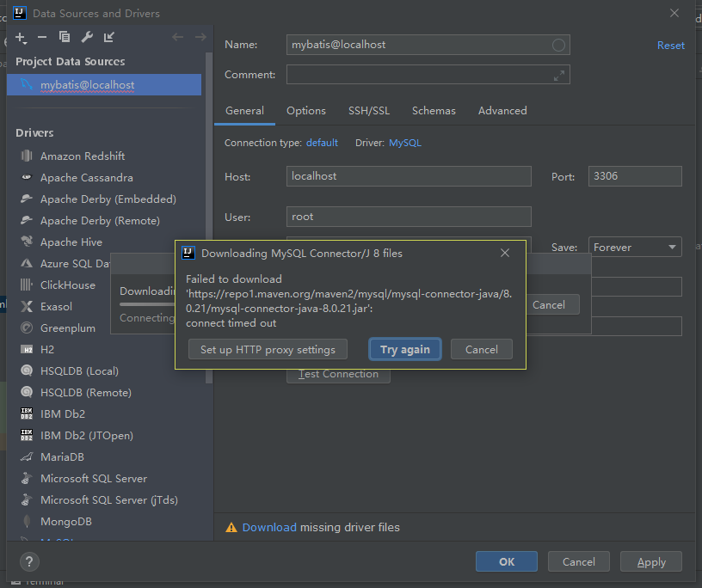Click OK in Data Sources dialog
Screen dimensions: 702x588
(x=507, y=561)
